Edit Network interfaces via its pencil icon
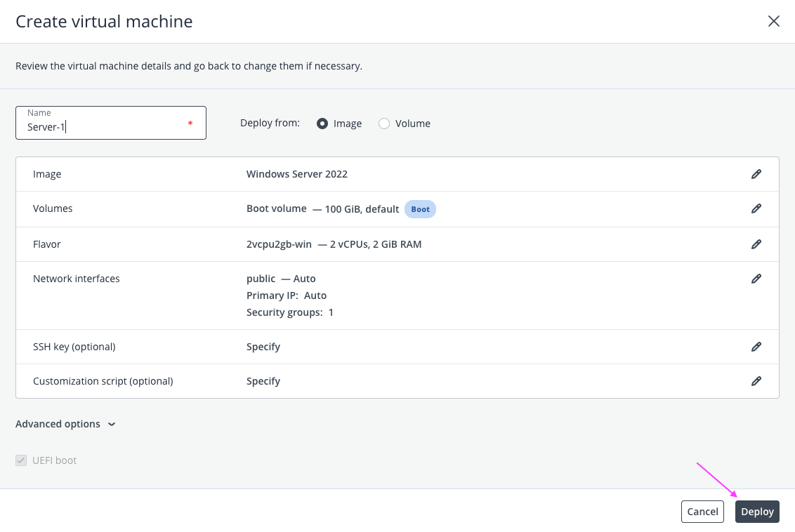Image resolution: width=795 pixels, height=532 pixels. click(x=756, y=279)
